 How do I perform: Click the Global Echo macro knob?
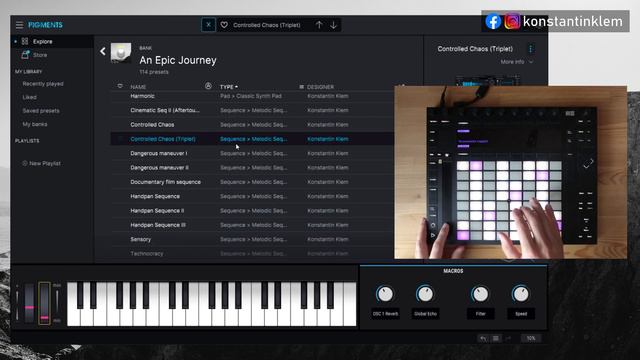tap(425, 294)
